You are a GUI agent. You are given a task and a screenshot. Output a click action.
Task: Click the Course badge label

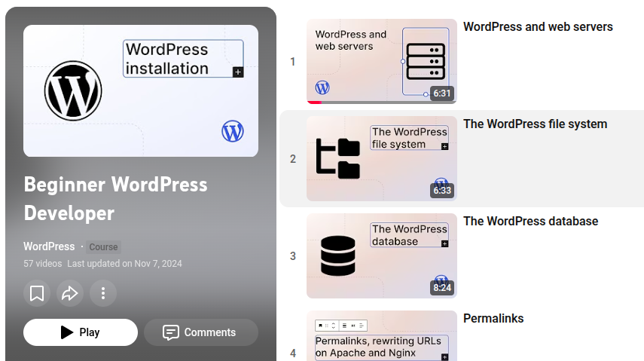[103, 247]
